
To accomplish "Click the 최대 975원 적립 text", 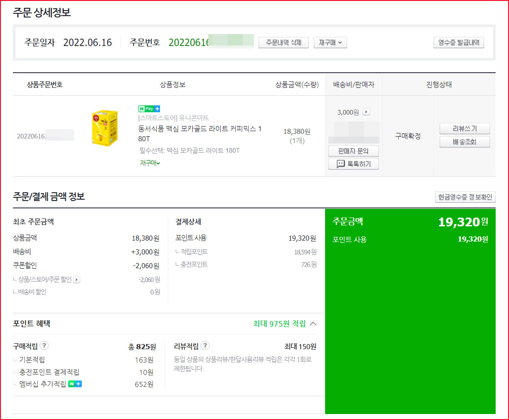I will click(x=279, y=323).
